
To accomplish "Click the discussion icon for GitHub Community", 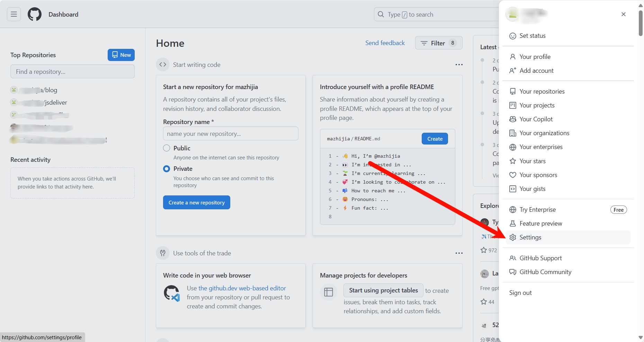I will [x=513, y=272].
